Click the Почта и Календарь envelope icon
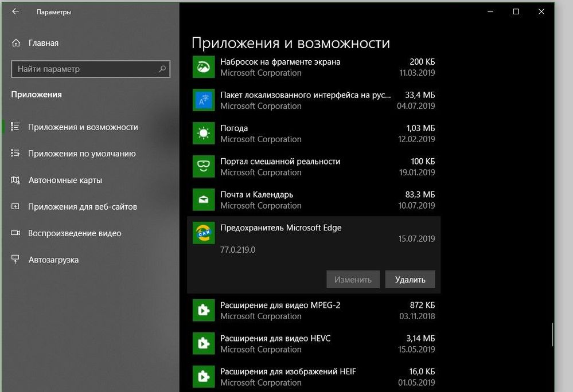The image size is (573, 392). pos(204,199)
